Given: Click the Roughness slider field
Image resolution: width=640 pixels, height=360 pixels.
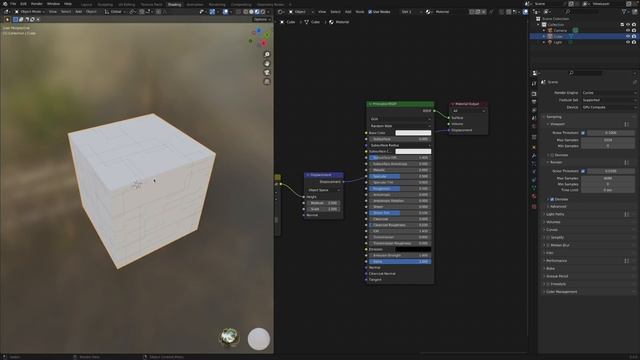Looking at the screenshot, I should (x=400, y=189).
